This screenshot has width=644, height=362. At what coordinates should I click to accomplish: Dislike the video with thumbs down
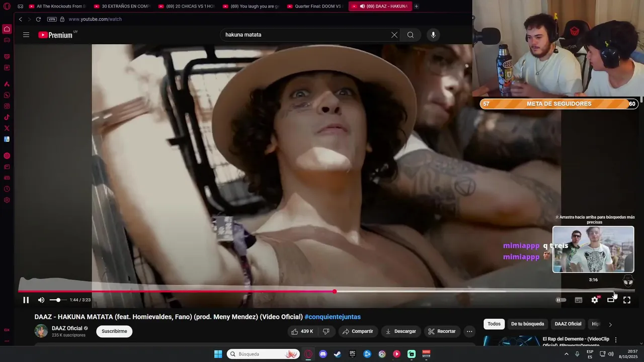[326, 331]
